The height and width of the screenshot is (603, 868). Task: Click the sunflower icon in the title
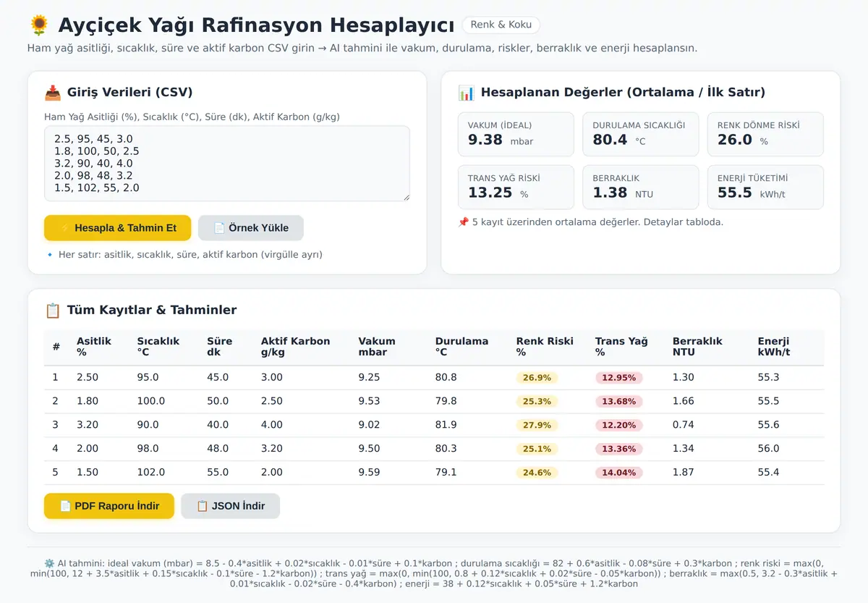39,25
